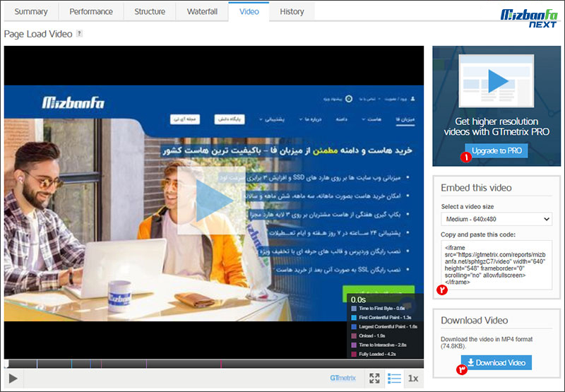Click the Download Video section heading
The width and height of the screenshot is (565, 392).
474,320
